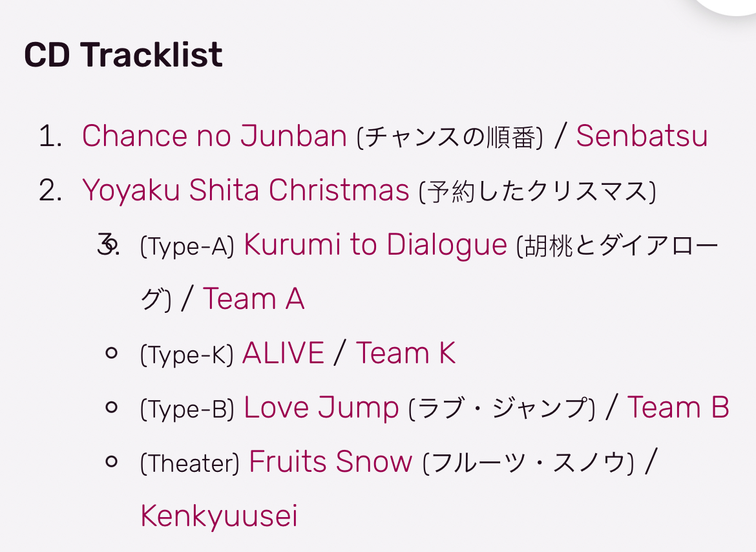Click the (Type-B) label text
Image resolution: width=756 pixels, height=552 pixels.
pyautogui.click(x=187, y=409)
